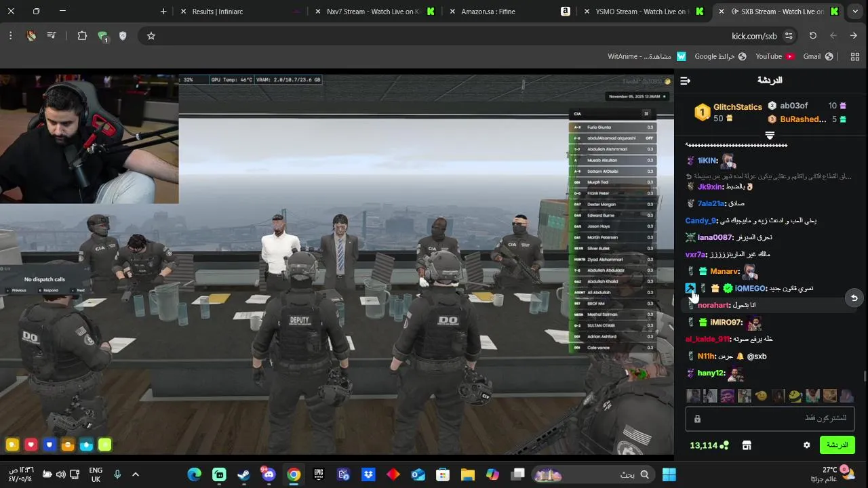Open chat settings gear icon
868x488 pixels.
tap(806, 445)
